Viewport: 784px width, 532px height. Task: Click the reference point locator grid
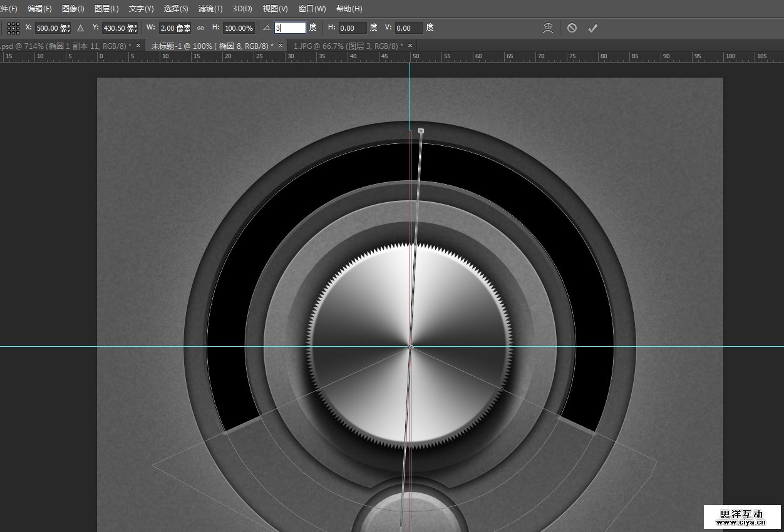[13, 28]
